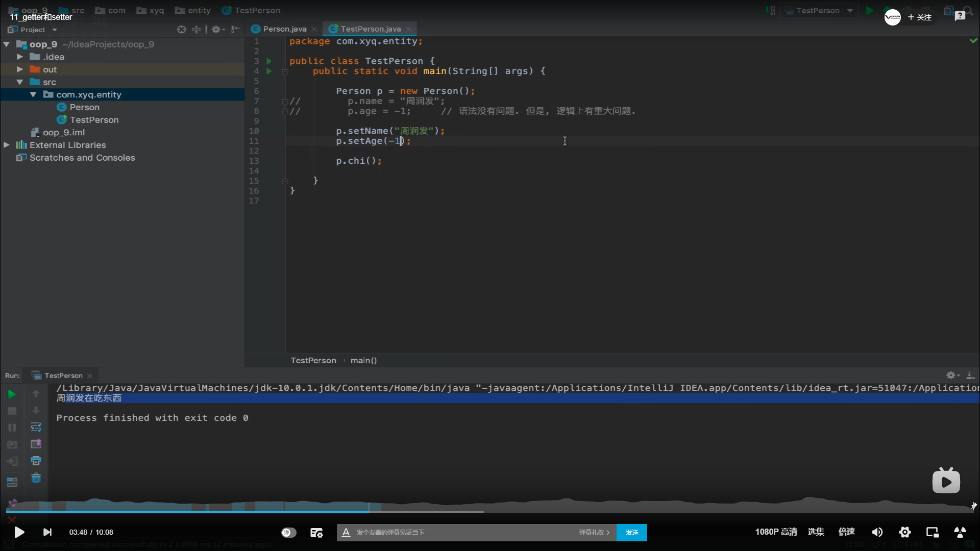Screen dimensions: 980x551
Task: Click the green rerun icon in Run panel
Action: point(12,394)
